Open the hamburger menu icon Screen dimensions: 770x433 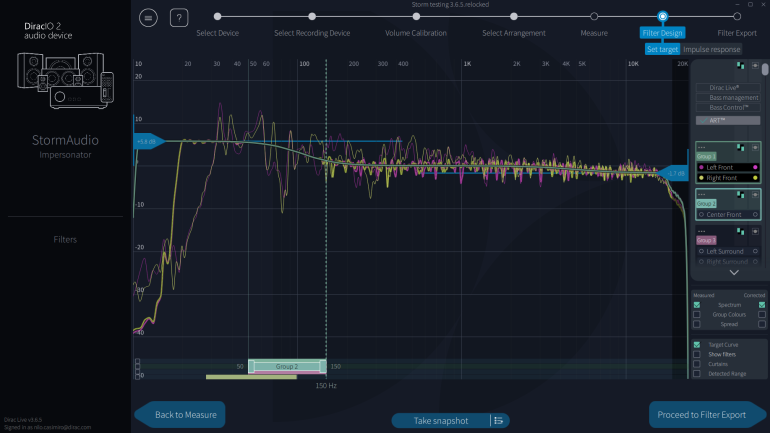(x=148, y=18)
